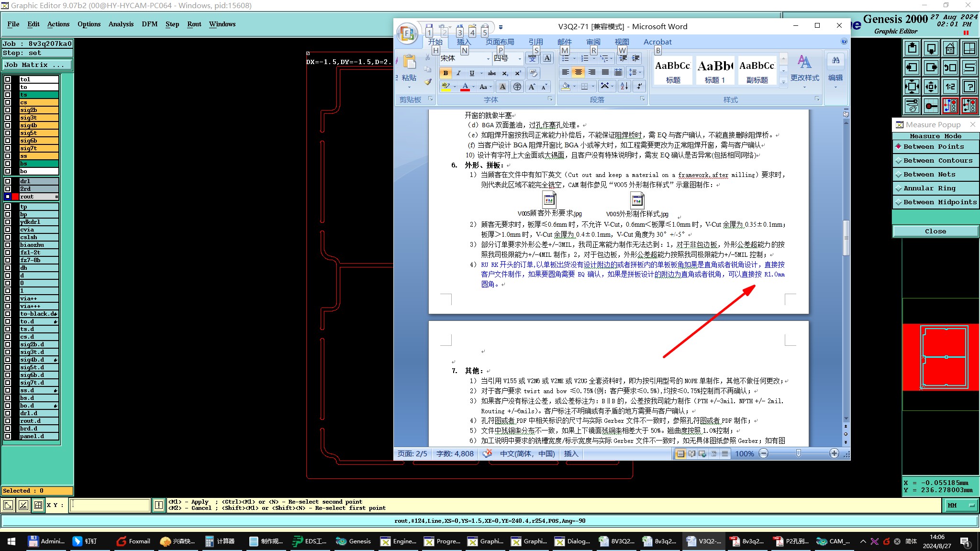Viewport: 980px width, 551px height.
Task: Switch to the 页面布局 tab in Word
Action: coord(500,42)
